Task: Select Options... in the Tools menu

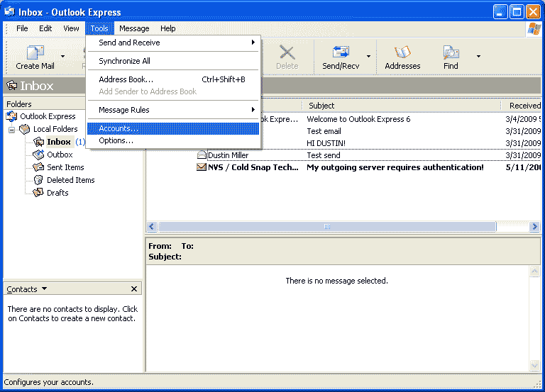Action: pos(173,140)
